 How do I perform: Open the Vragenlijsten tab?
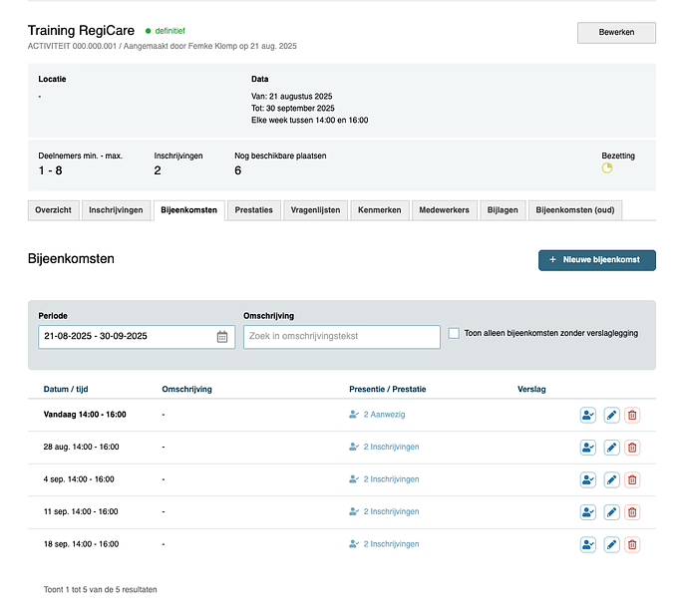pos(315,210)
